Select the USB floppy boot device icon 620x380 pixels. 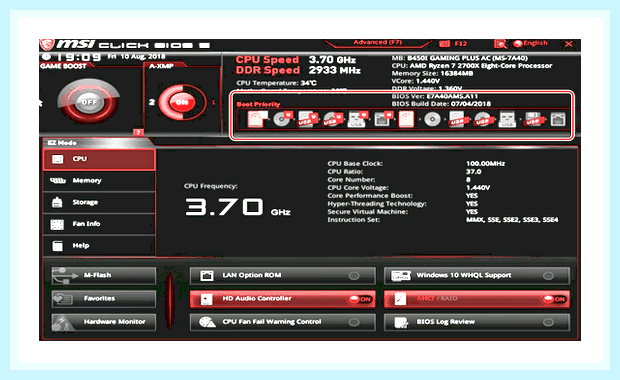(533, 119)
